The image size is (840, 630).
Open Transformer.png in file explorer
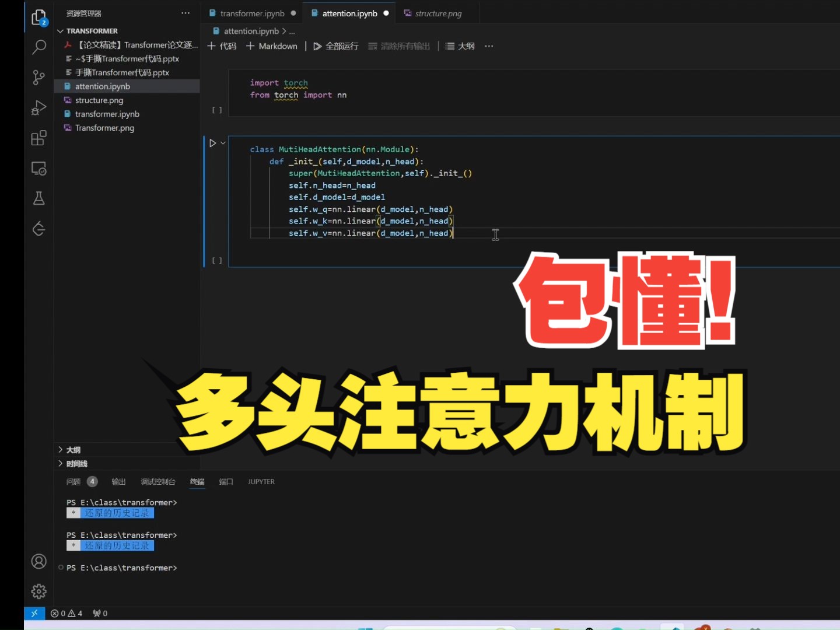pos(127,128)
